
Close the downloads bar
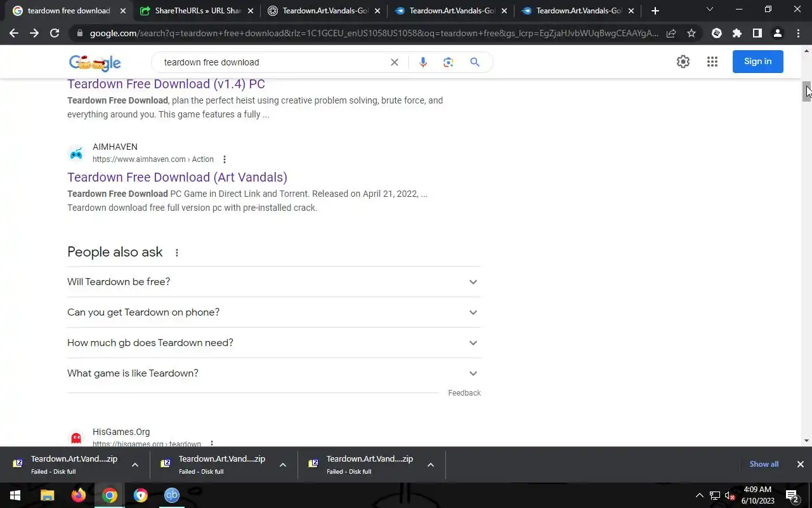(801, 464)
